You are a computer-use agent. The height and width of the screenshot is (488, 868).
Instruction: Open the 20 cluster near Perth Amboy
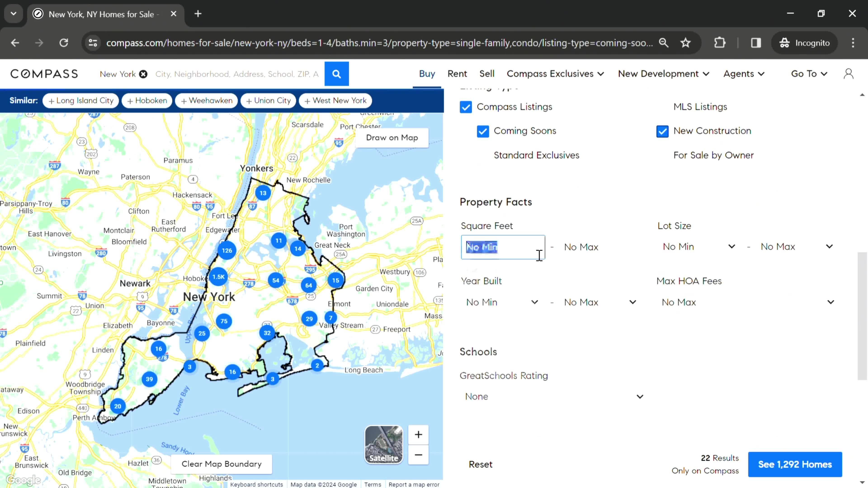tap(118, 406)
